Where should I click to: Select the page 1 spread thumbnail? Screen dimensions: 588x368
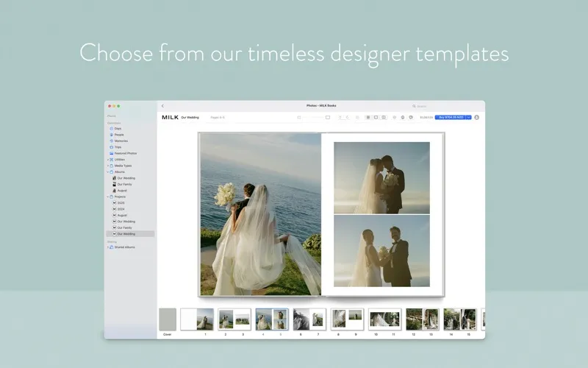pyautogui.click(x=197, y=319)
